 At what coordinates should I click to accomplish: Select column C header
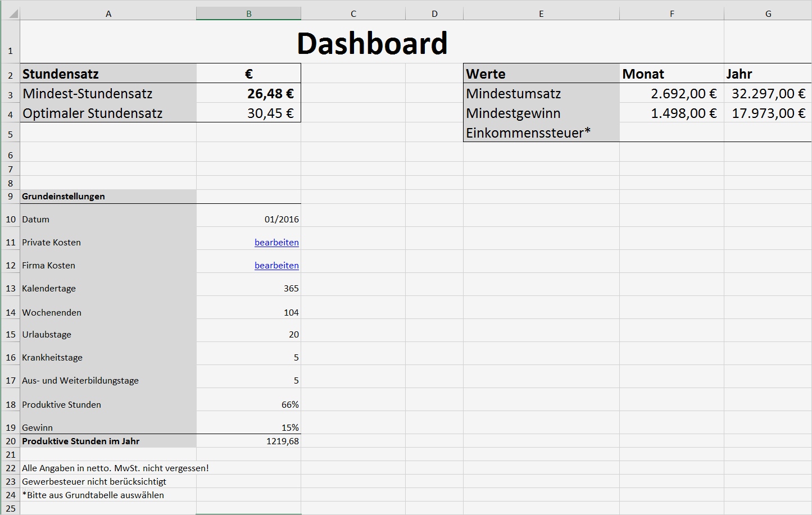[x=353, y=13]
